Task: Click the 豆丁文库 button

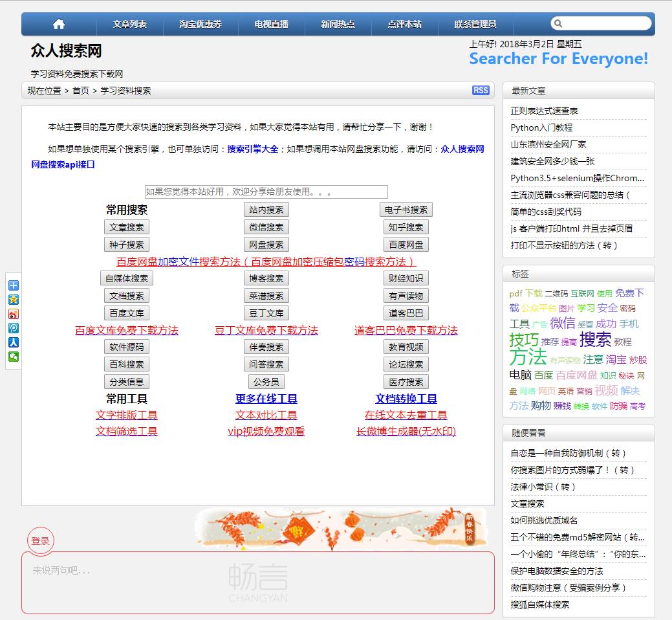Action: (x=266, y=313)
